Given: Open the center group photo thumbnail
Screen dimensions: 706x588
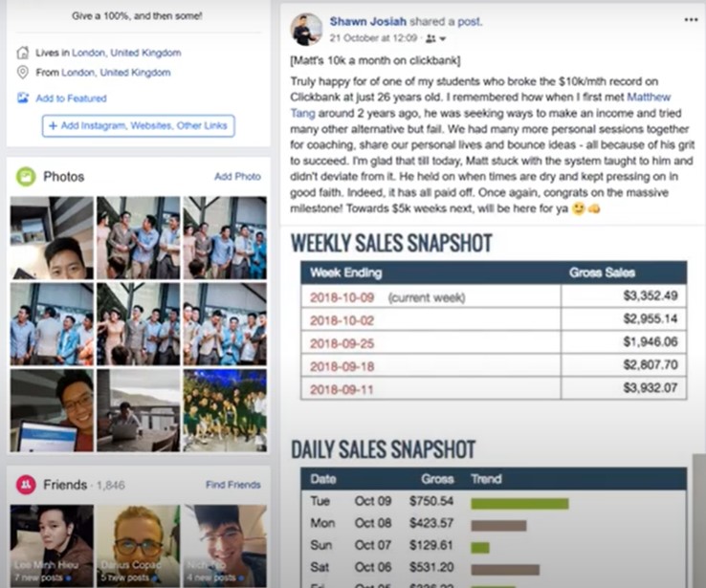Looking at the screenshot, I should tap(138, 324).
